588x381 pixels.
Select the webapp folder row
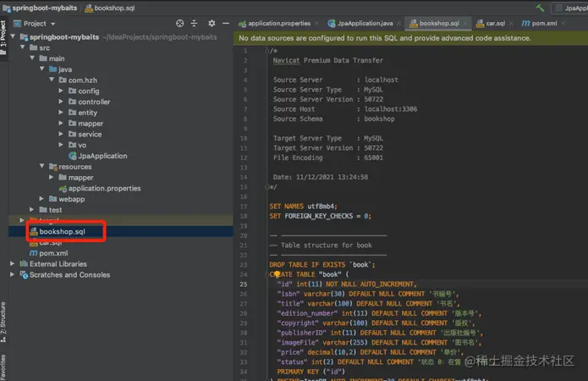pos(121,199)
